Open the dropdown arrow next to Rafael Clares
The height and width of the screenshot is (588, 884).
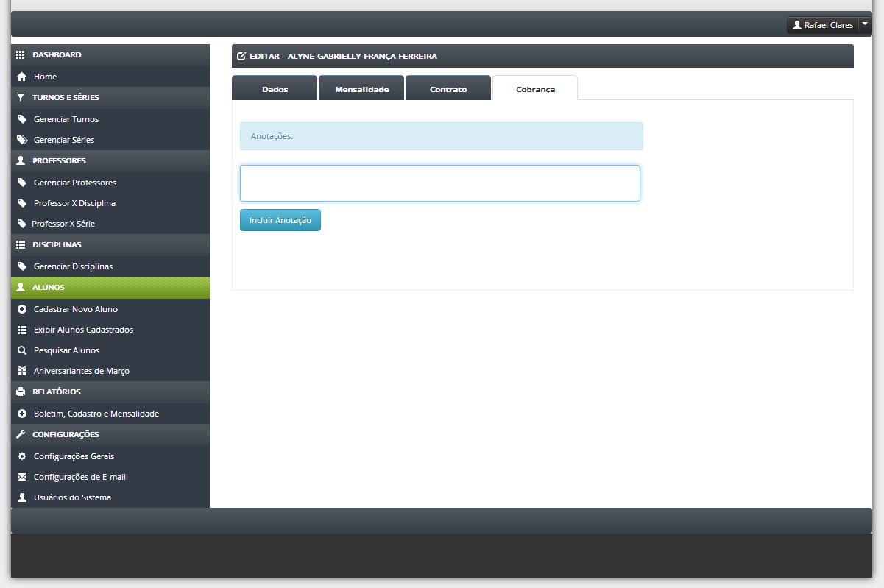tap(865, 25)
